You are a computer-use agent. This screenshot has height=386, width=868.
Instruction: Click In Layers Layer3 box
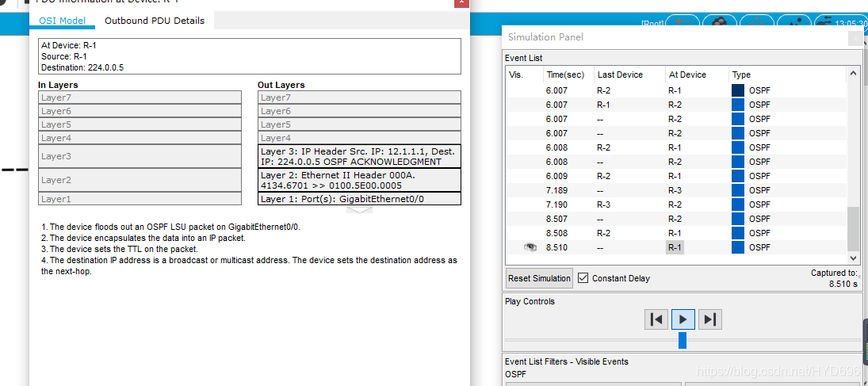pos(140,156)
